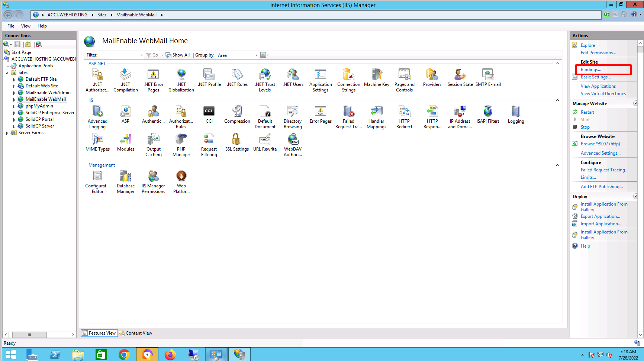Collapse the ASP.NET group section
The height and width of the screenshot is (361, 644).
pyautogui.click(x=557, y=64)
